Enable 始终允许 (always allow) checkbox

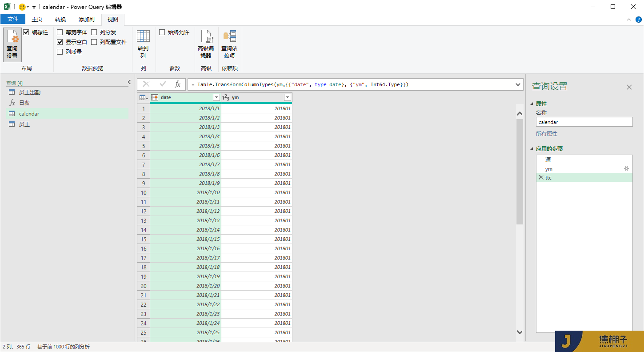click(162, 32)
